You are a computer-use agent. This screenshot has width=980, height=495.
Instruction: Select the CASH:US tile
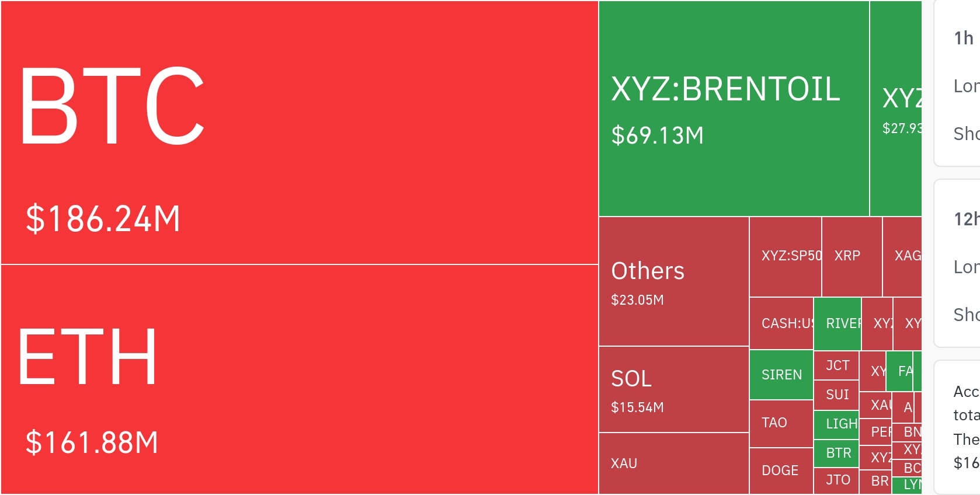781,323
